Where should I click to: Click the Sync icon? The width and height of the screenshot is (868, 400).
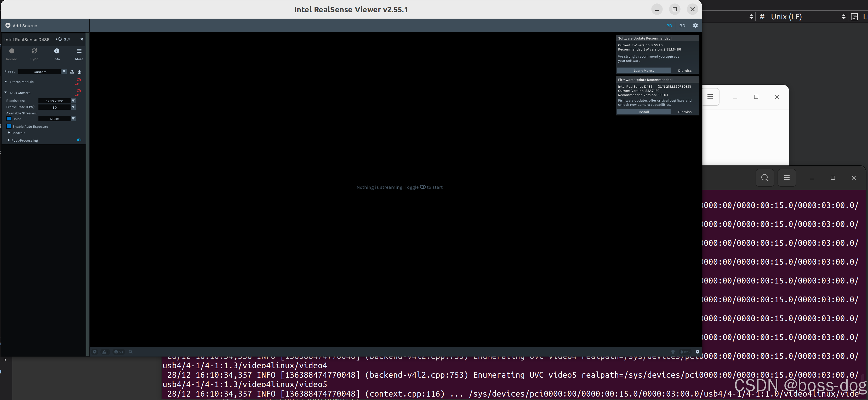34,51
